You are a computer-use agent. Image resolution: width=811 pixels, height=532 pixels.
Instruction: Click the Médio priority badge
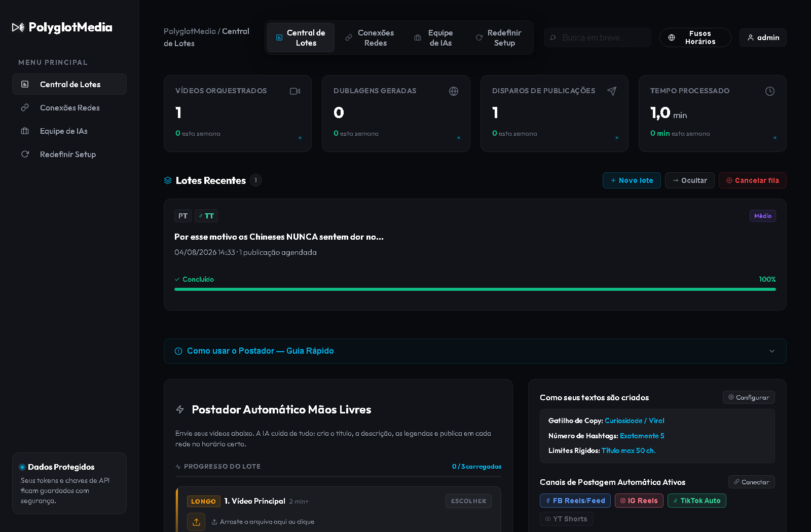(763, 216)
